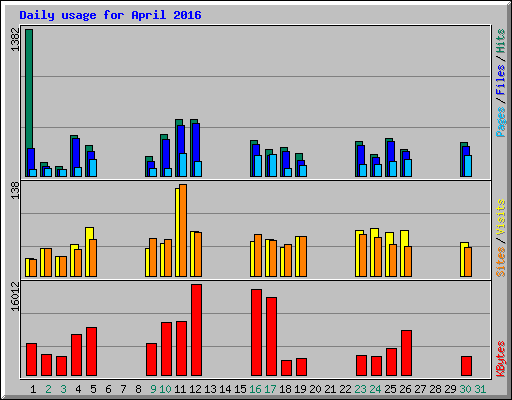512x400 pixels.
Task: Click day label 26 on the axis
Action: (x=405, y=389)
